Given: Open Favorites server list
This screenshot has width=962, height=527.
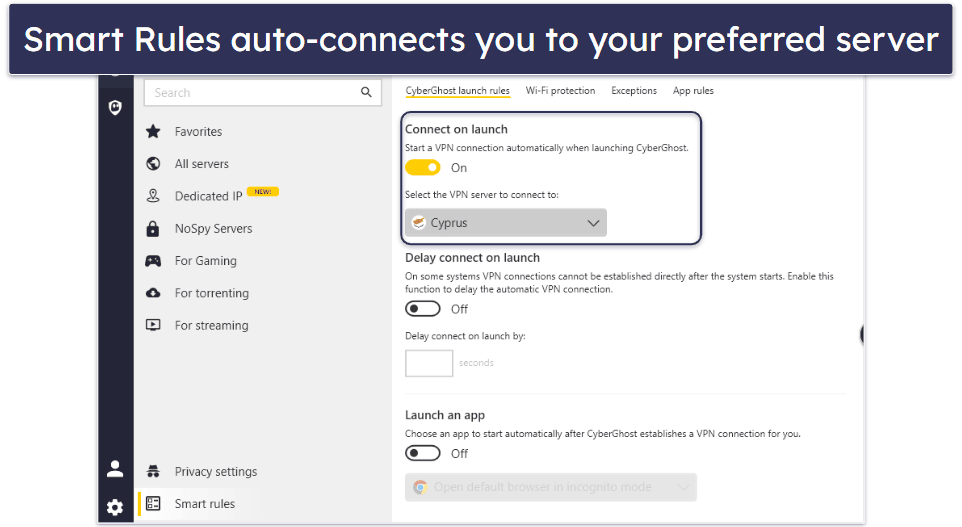Looking at the screenshot, I should point(198,131).
